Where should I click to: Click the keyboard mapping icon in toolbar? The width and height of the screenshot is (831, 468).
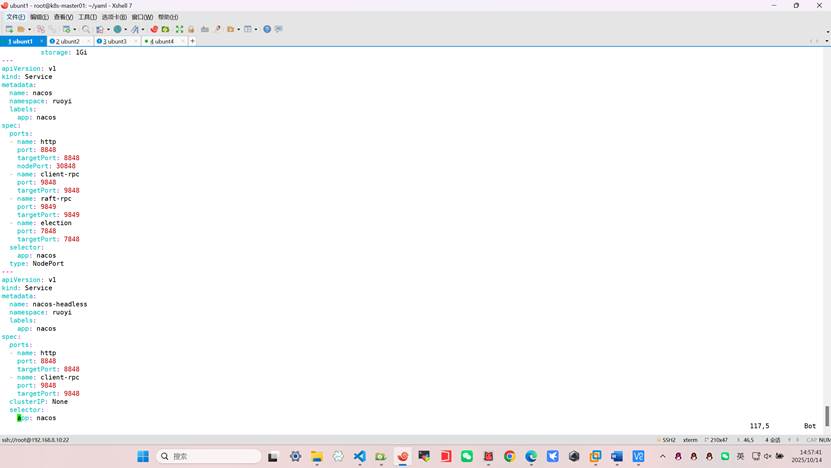[x=205, y=29]
